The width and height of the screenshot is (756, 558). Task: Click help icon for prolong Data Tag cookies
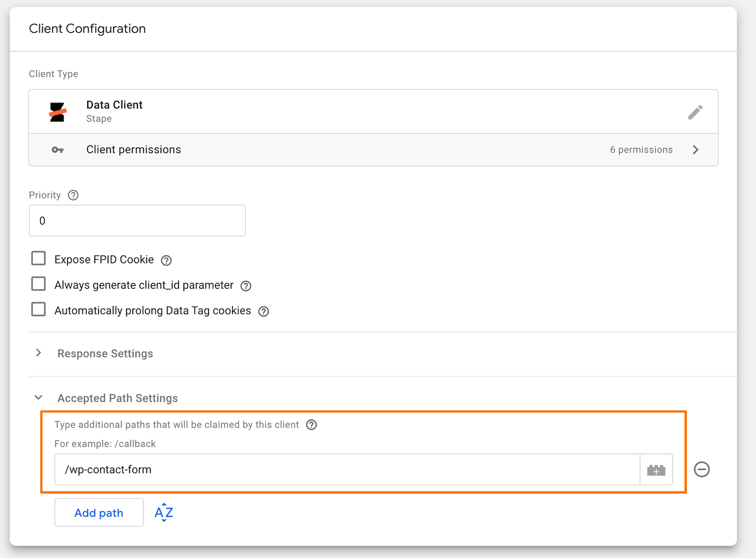tap(264, 311)
